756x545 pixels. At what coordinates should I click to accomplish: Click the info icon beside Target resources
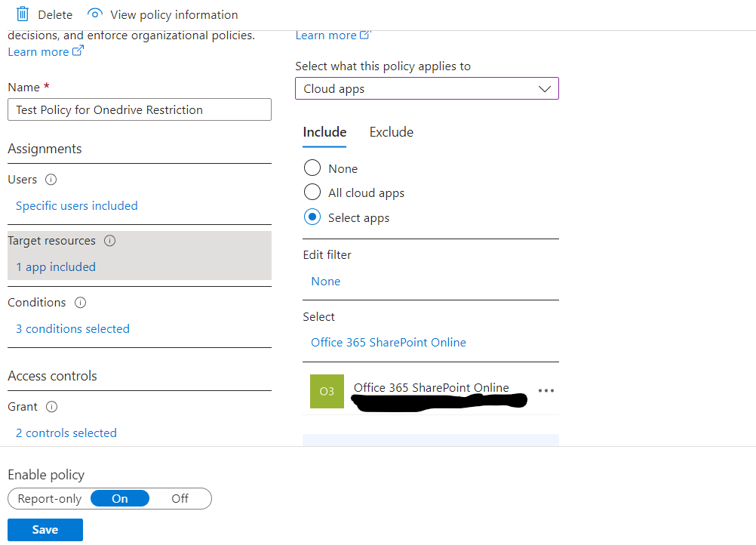pos(109,241)
